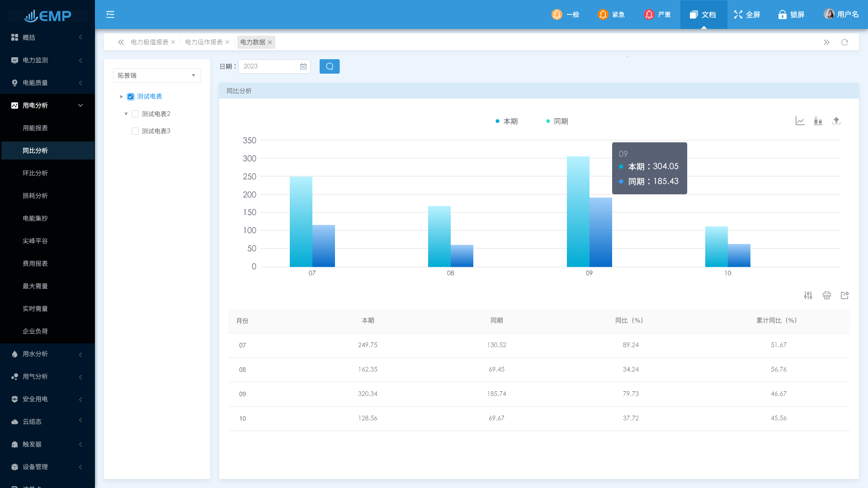Click the table share export icon

click(844, 295)
